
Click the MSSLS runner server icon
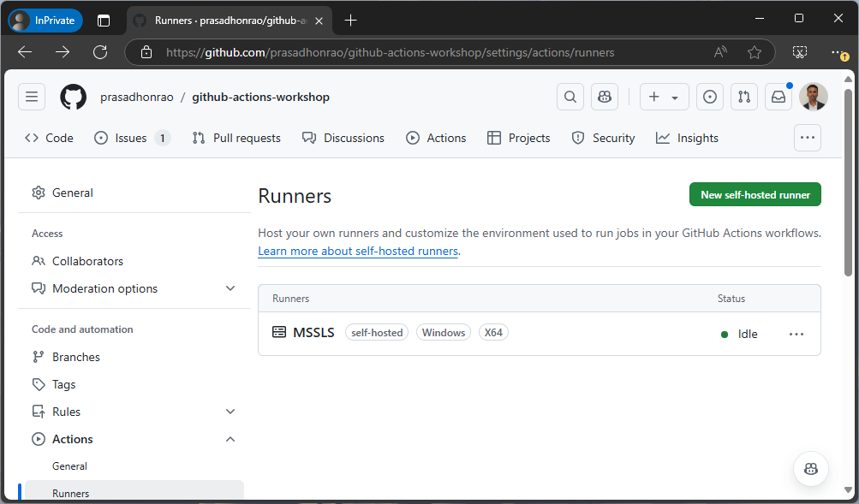point(279,332)
